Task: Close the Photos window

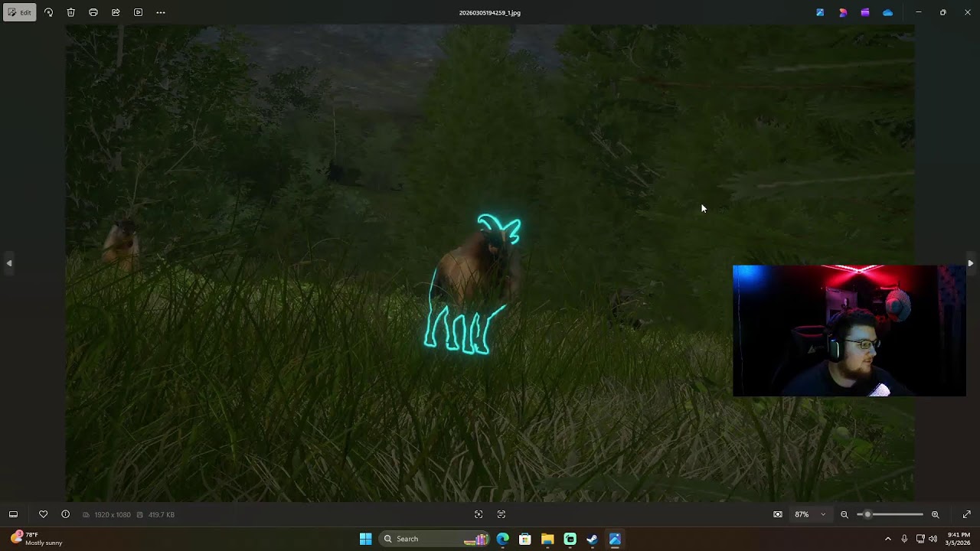Action: point(968,12)
